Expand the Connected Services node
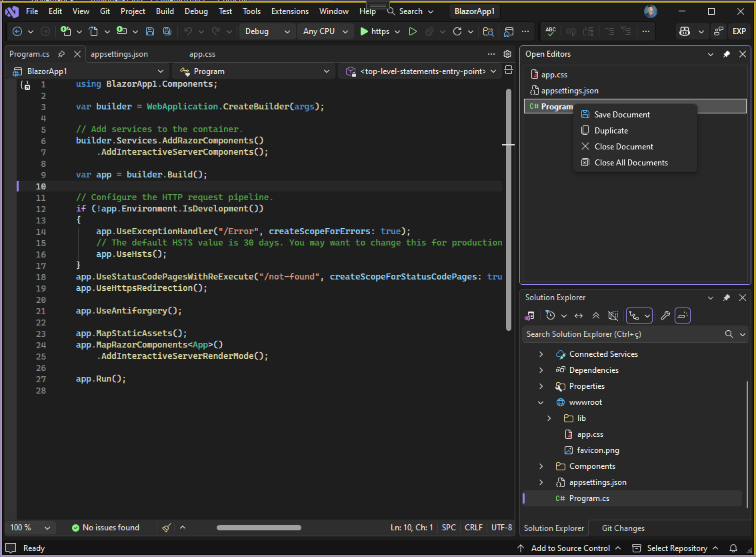The width and height of the screenshot is (756, 557). tap(541, 354)
